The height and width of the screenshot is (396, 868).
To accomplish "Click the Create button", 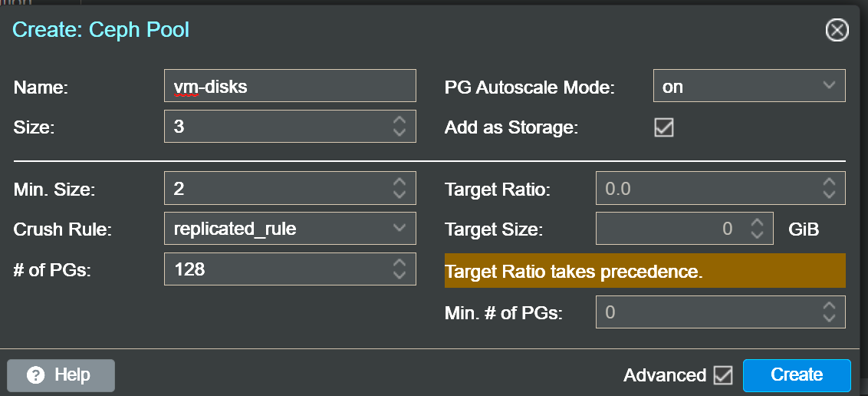I will [797, 375].
